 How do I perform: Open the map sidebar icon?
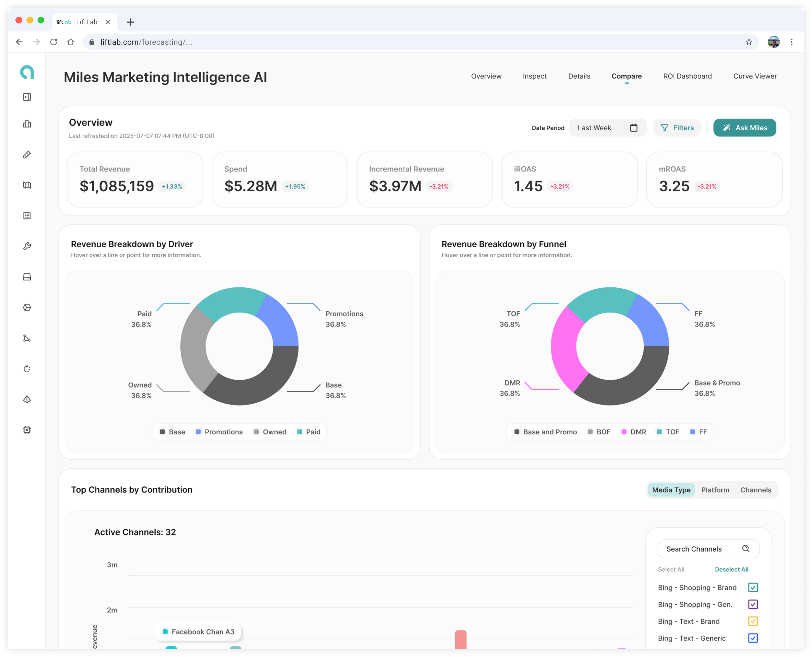(x=27, y=185)
